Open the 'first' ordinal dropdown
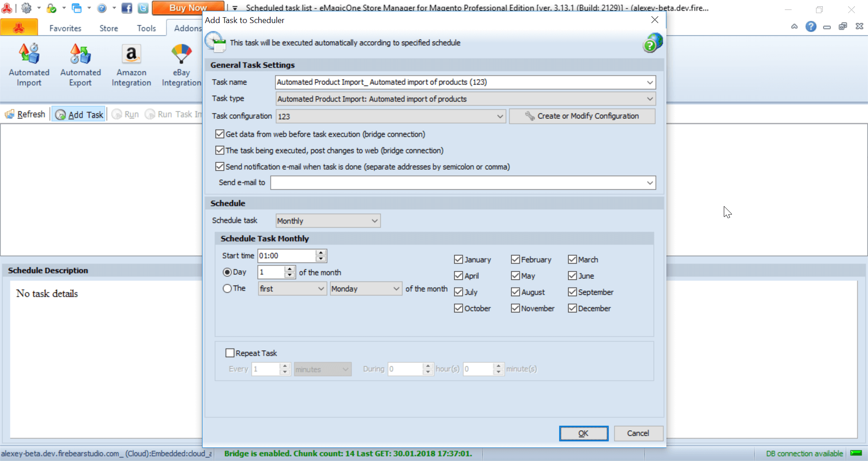 pos(292,288)
